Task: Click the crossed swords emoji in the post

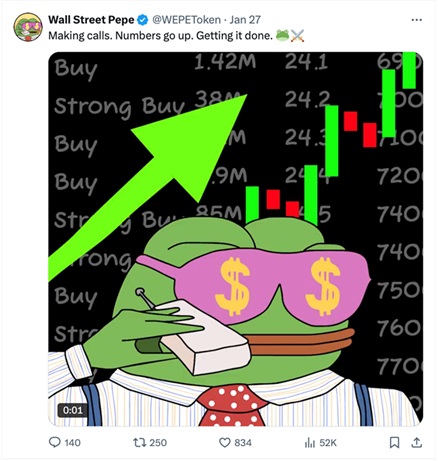Action: coord(297,35)
